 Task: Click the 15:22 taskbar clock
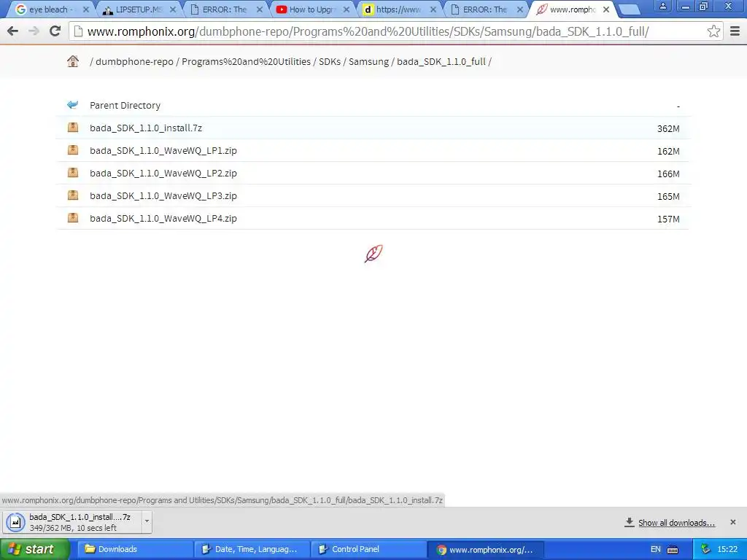click(x=727, y=550)
